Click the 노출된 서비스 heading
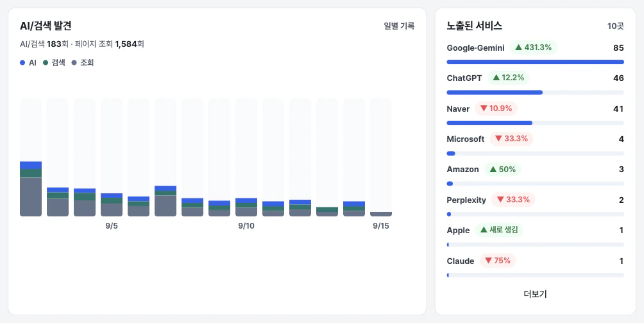The image size is (644, 323). coord(475,26)
